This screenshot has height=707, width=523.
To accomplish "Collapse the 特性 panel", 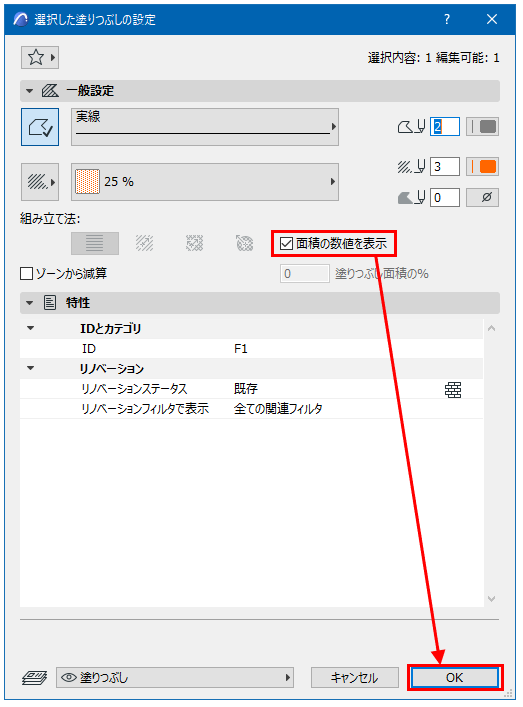I will point(30,303).
